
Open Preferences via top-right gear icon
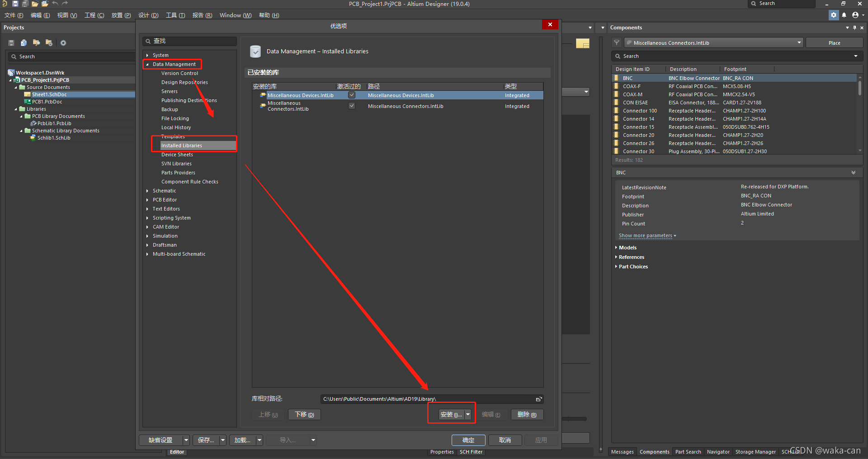834,15
